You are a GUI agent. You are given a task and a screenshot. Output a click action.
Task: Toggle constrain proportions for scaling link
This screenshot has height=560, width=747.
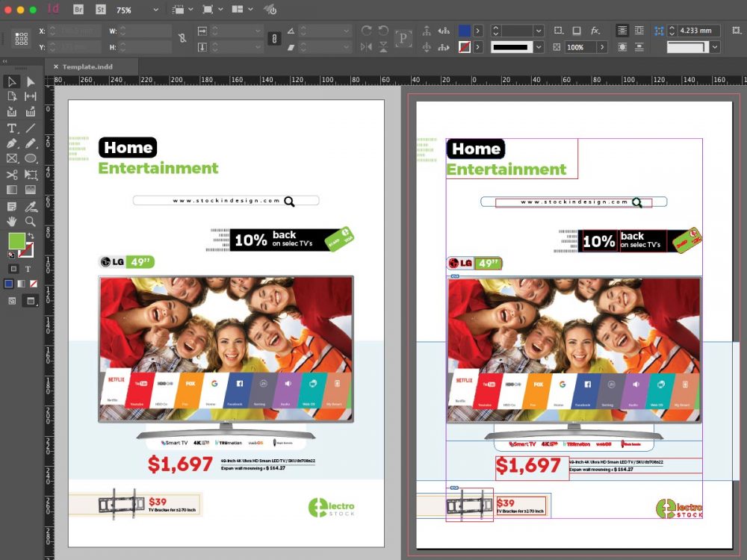(274, 39)
